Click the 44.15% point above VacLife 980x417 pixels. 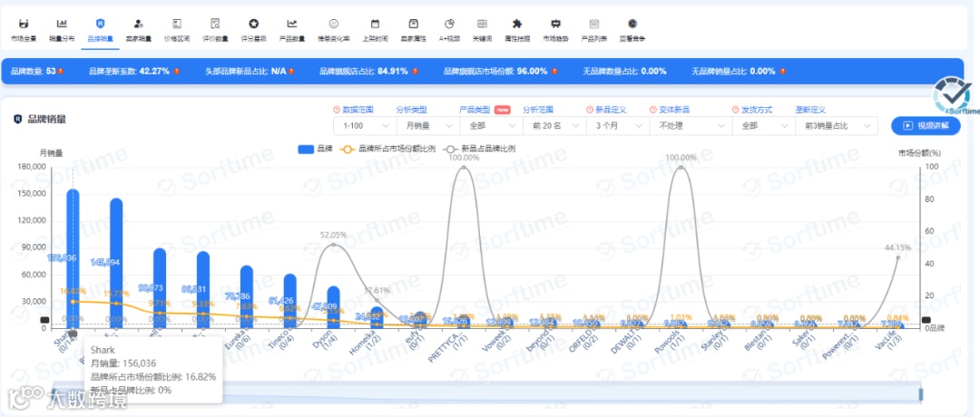[897, 257]
